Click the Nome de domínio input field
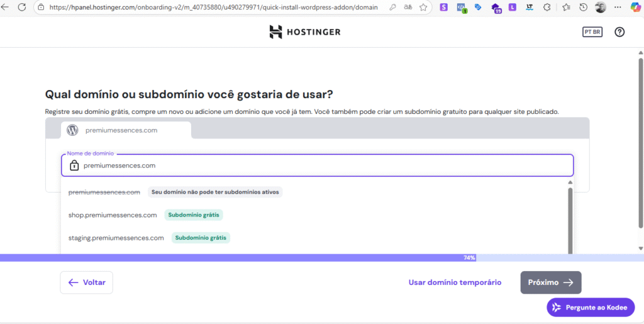Screen dimensions: 644x324 click(317, 165)
